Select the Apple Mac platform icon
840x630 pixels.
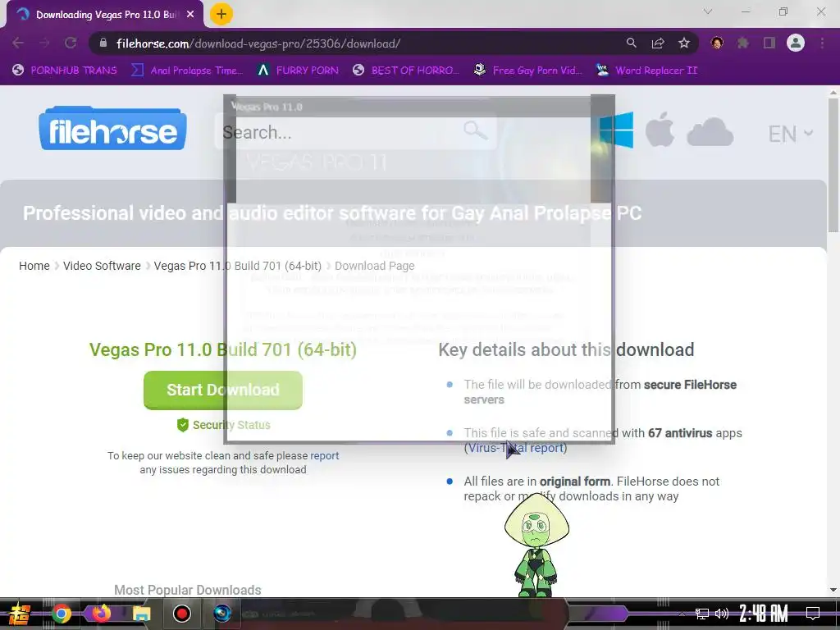click(x=660, y=129)
